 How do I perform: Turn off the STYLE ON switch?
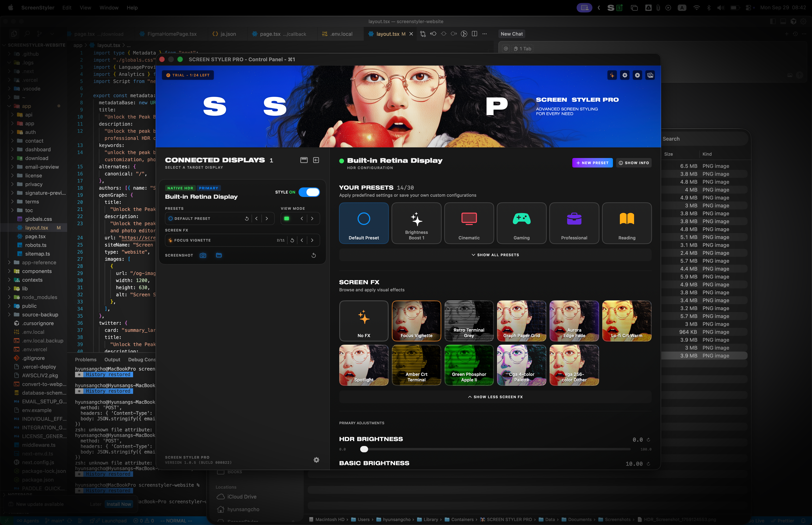[x=309, y=192]
